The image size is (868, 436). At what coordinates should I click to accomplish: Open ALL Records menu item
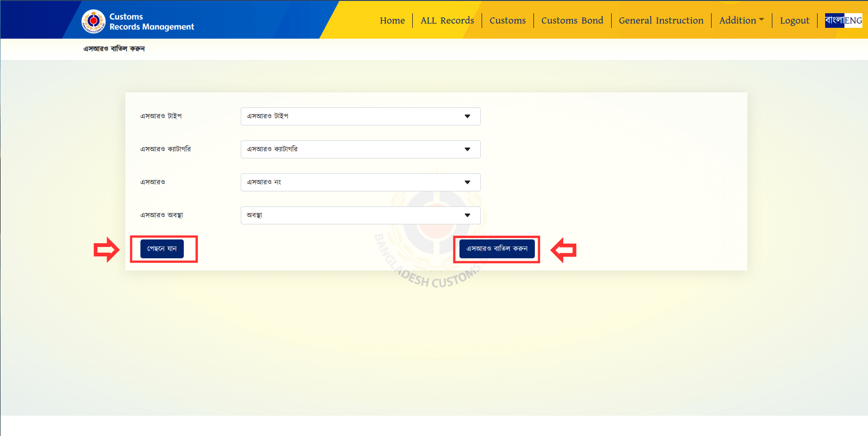(447, 20)
